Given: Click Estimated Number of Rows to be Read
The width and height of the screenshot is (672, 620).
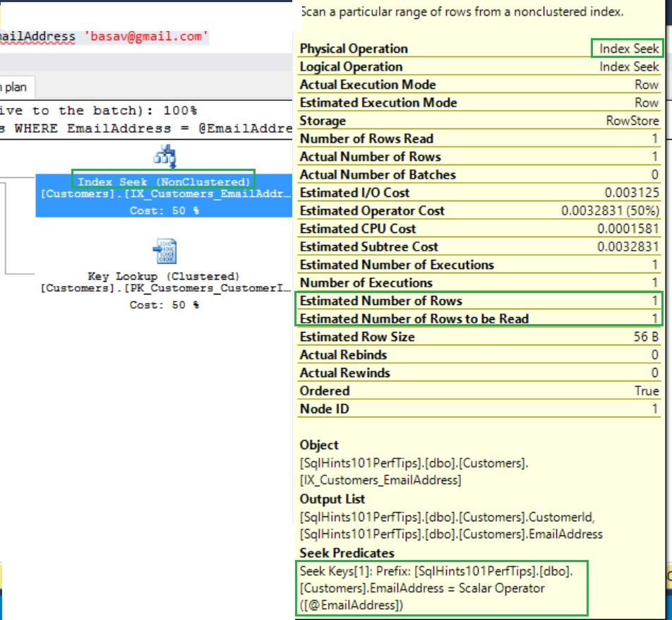Looking at the screenshot, I should [x=479, y=318].
